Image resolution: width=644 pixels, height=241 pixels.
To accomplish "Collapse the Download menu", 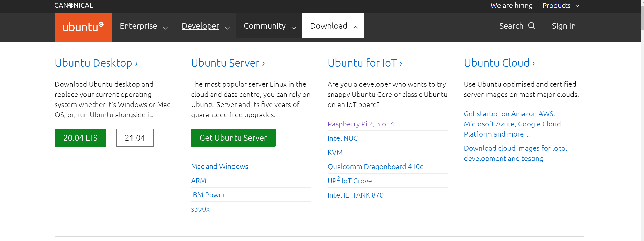I will coord(356,26).
